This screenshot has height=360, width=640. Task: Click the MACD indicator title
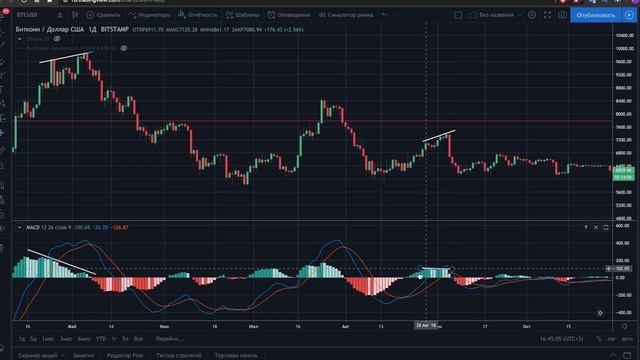coord(33,227)
